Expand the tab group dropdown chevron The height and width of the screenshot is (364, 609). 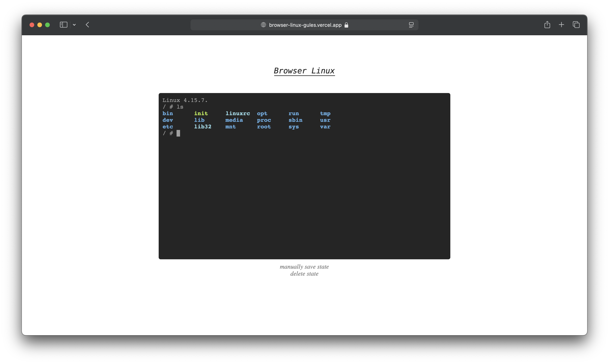click(x=74, y=25)
